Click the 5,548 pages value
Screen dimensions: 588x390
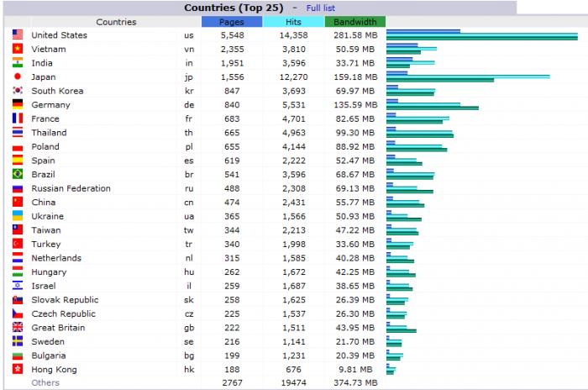[232, 35]
